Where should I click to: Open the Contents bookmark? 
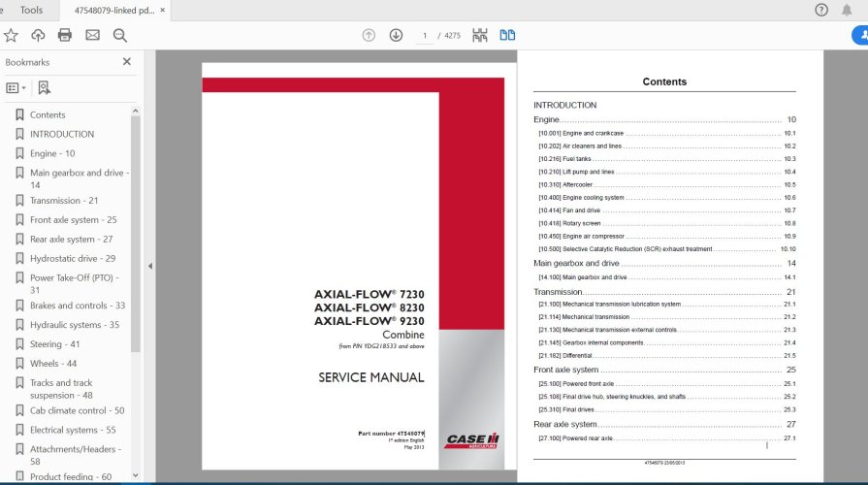tap(48, 114)
